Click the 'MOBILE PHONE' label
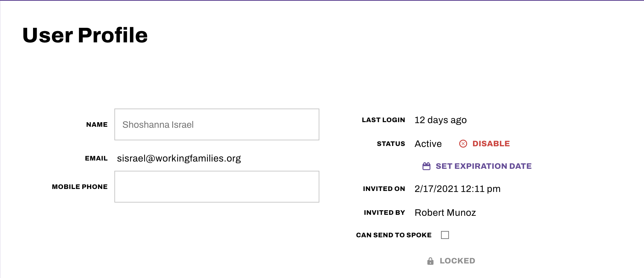The image size is (644, 278). coord(80,187)
